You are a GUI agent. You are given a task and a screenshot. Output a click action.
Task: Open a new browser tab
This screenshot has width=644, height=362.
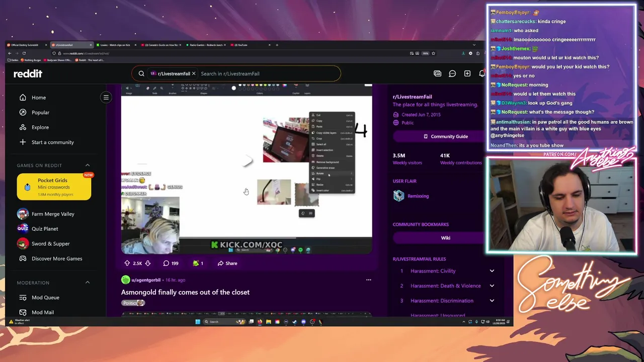point(277,45)
